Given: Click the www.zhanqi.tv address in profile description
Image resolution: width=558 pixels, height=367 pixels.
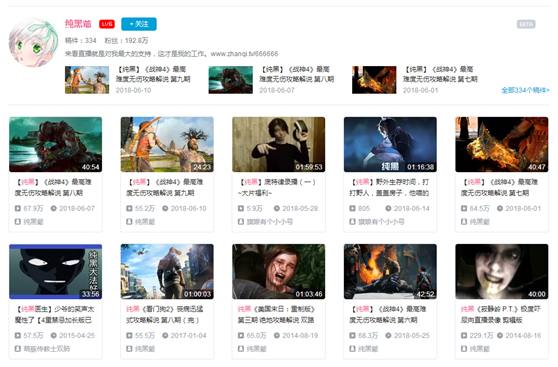Looking at the screenshot, I should point(244,54).
